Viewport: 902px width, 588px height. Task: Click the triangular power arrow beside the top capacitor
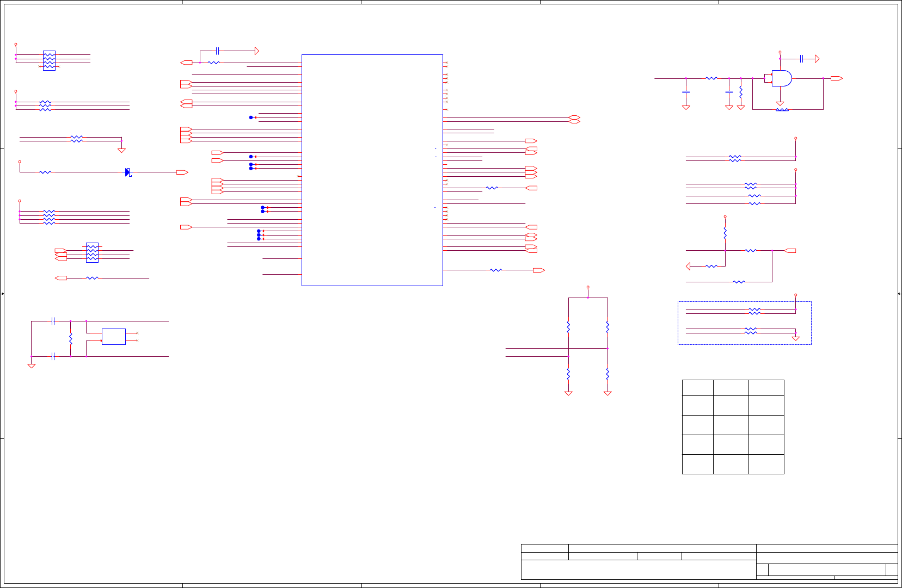[x=257, y=51]
